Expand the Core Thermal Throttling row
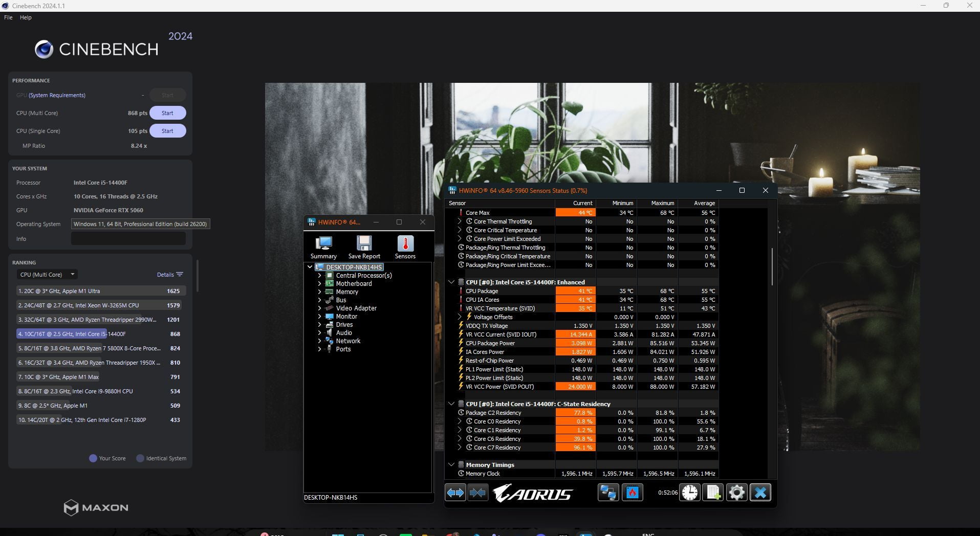The height and width of the screenshot is (536, 980). [460, 221]
